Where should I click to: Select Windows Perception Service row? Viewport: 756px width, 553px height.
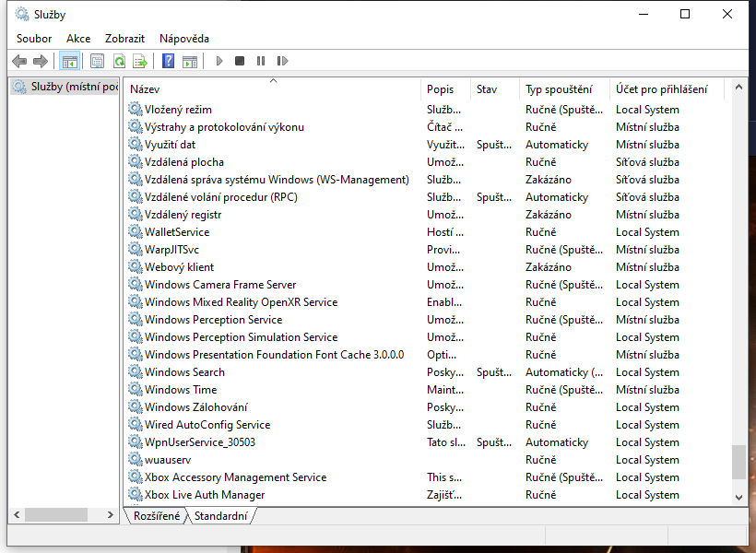[x=426, y=319]
